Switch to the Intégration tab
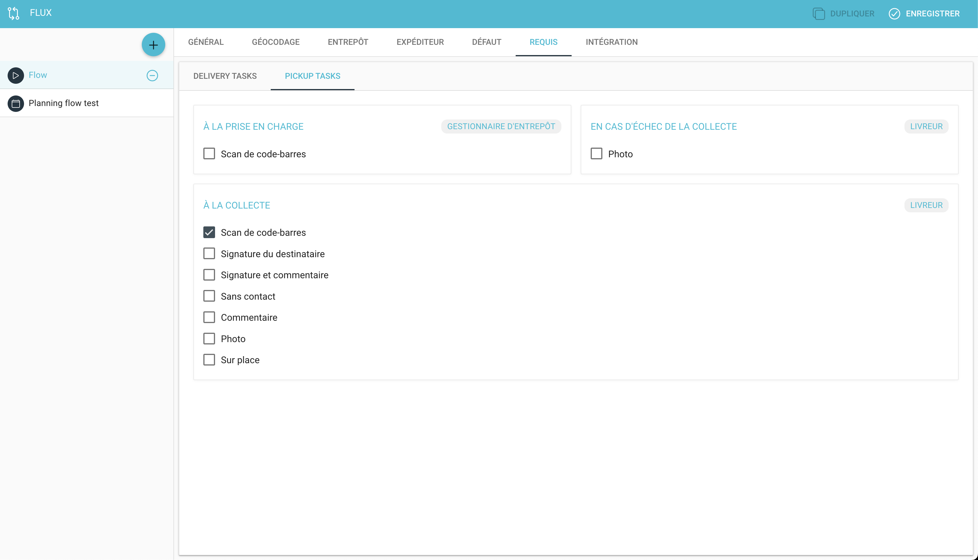This screenshot has width=978, height=560. pos(611,42)
